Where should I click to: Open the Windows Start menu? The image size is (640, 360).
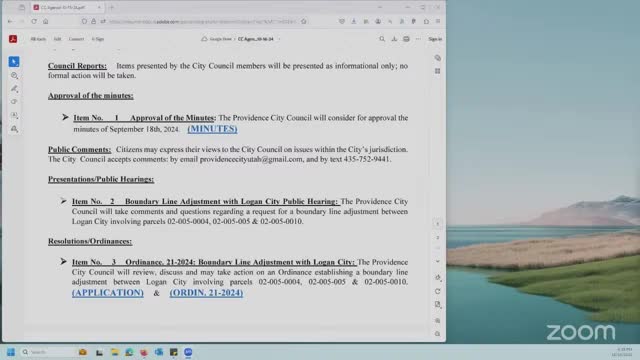coord(11,352)
